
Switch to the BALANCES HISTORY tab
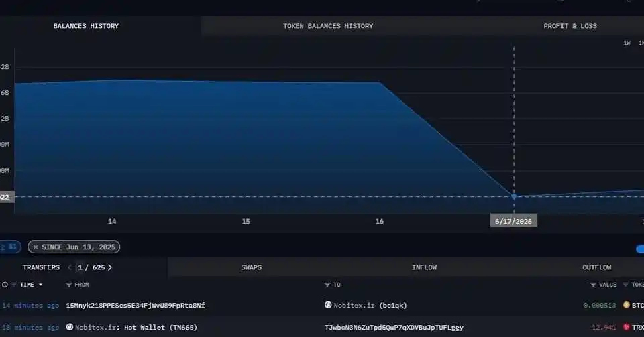click(x=86, y=26)
